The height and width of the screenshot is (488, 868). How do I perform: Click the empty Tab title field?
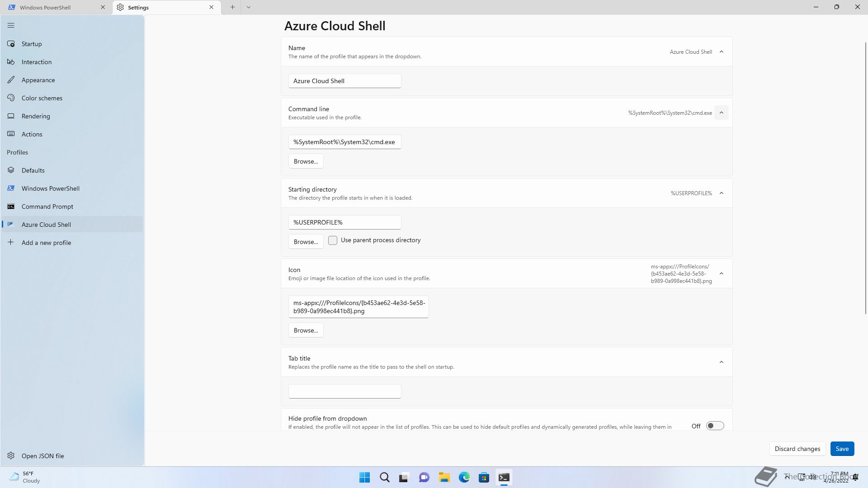pos(345,391)
